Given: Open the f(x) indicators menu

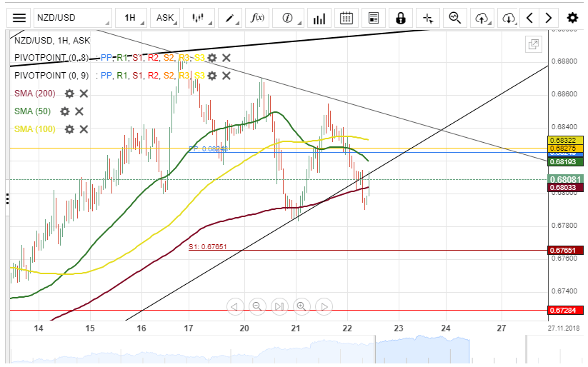Looking at the screenshot, I should tap(257, 18).
